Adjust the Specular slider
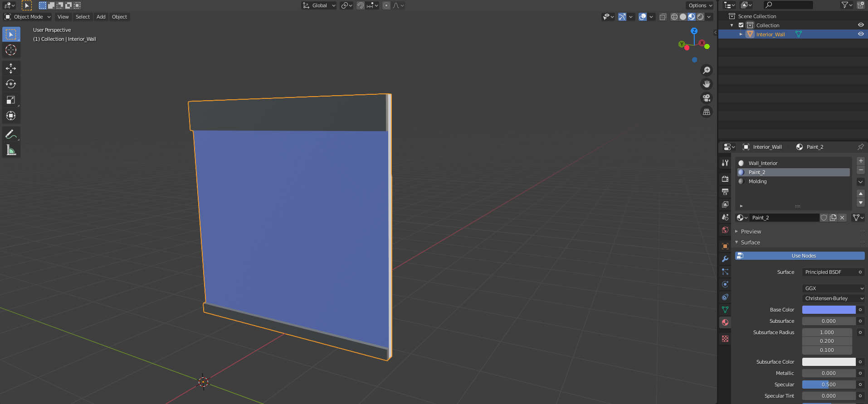 tap(829, 385)
